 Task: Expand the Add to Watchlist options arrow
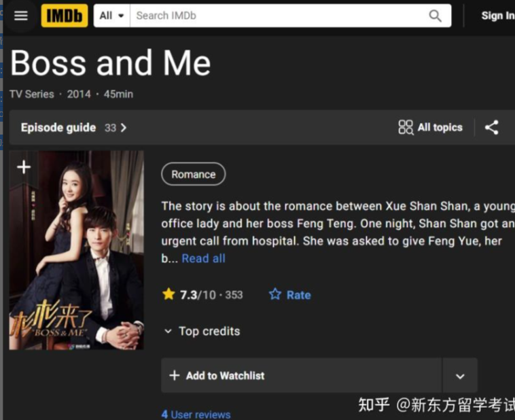460,376
